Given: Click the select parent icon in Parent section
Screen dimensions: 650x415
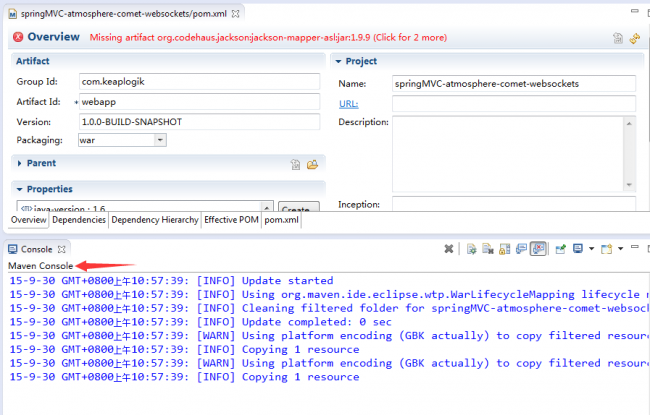Looking at the screenshot, I should 295,164.
